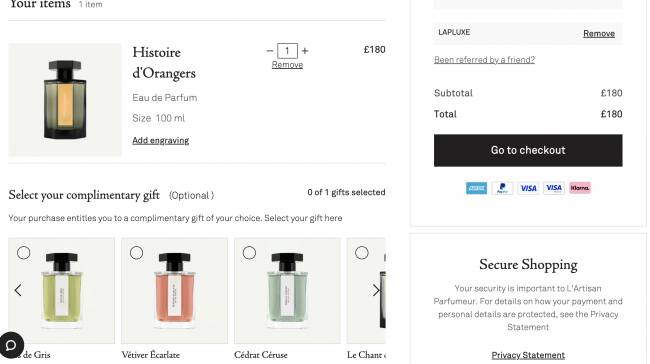Open the chat support bubble icon
Image resolution: width=650 pixels, height=364 pixels.
(x=11, y=345)
